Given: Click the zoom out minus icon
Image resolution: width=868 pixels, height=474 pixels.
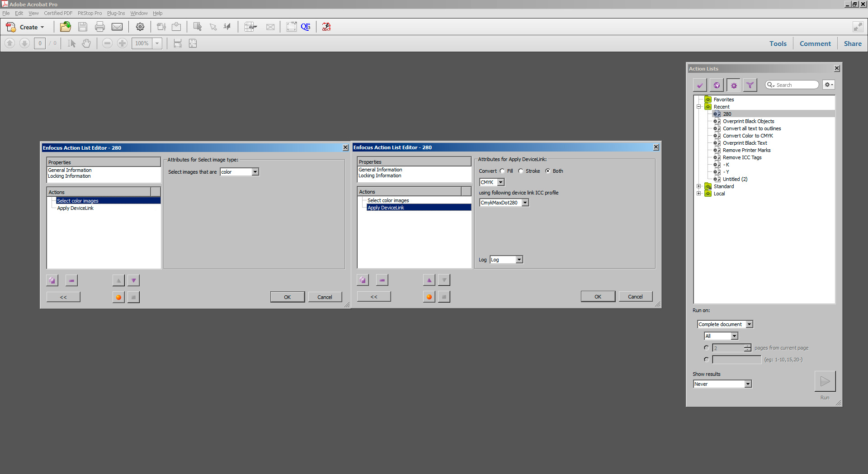Looking at the screenshot, I should point(107,43).
